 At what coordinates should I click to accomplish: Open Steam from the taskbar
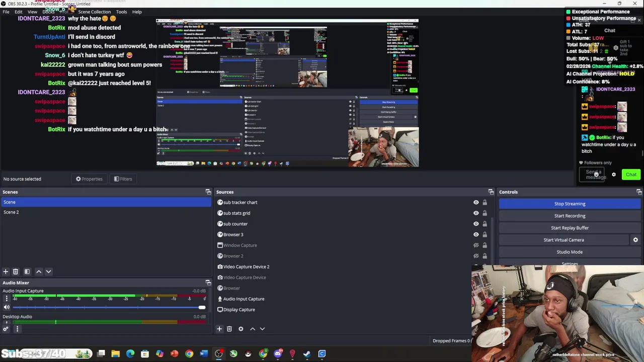(x=307, y=354)
